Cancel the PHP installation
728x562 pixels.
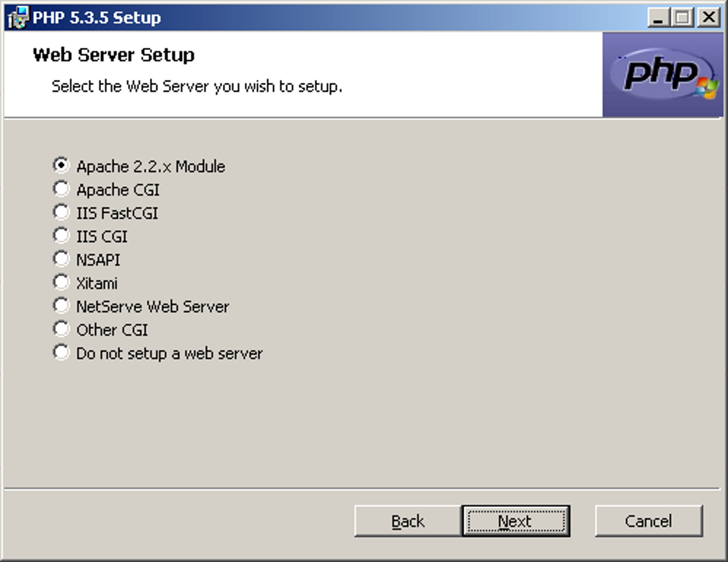pos(648,521)
